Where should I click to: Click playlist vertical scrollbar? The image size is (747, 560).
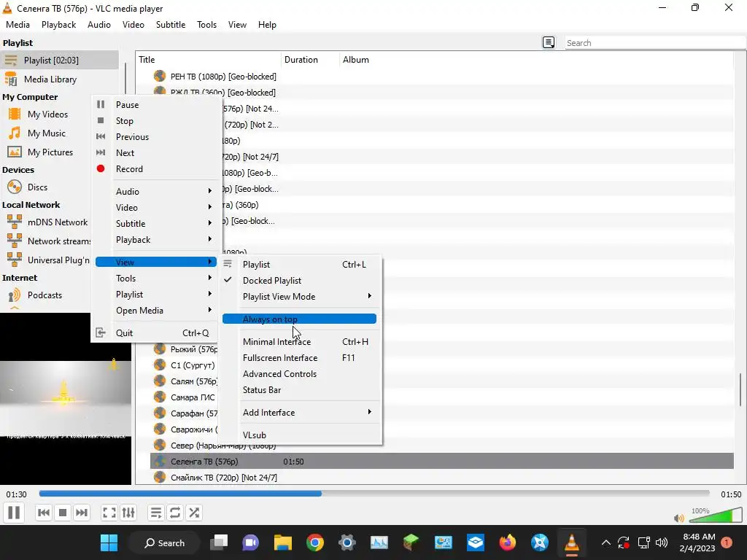(740, 389)
